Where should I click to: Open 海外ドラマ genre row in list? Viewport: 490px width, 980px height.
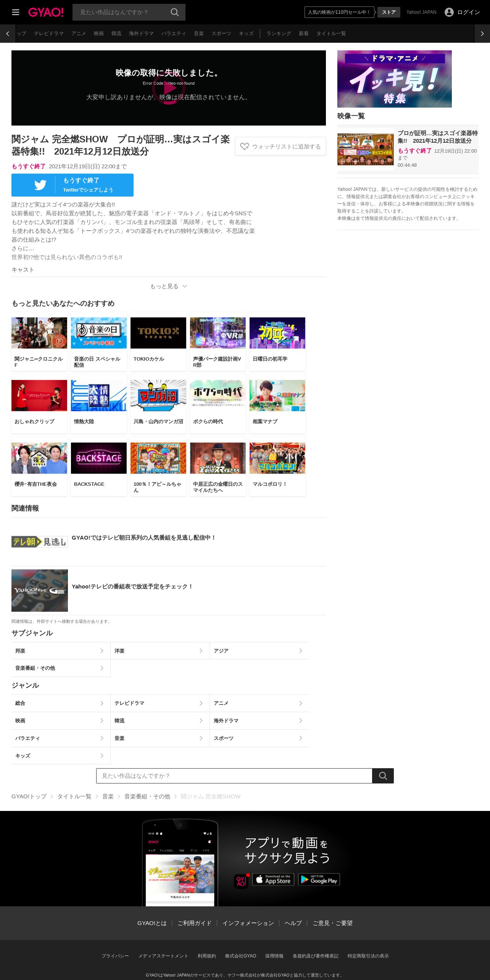260,720
